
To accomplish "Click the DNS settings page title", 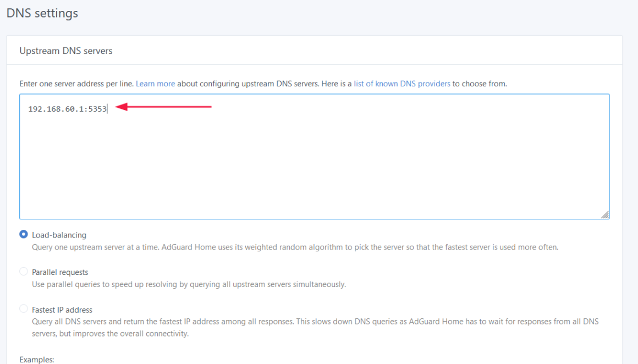I will (x=42, y=13).
